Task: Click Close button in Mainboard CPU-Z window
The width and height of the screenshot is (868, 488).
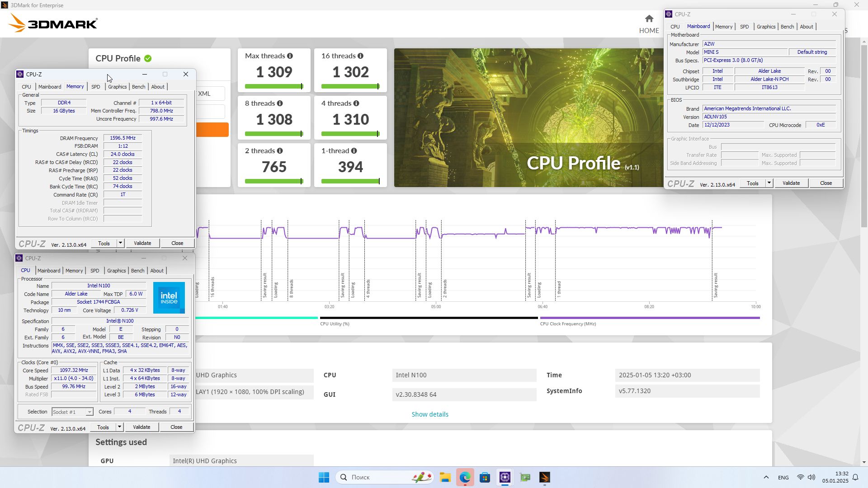Action: (826, 183)
